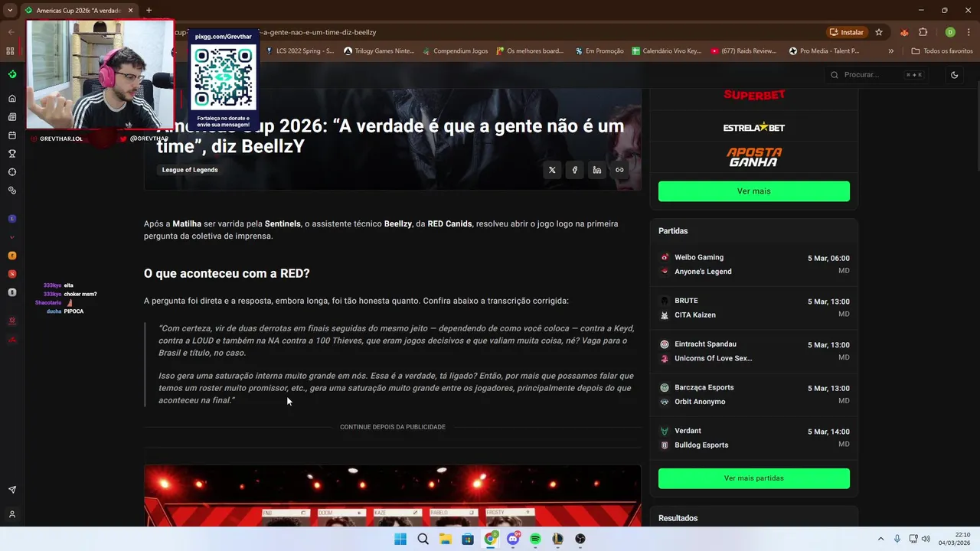
Task: Open Windows taskbar search
Action: point(423,539)
